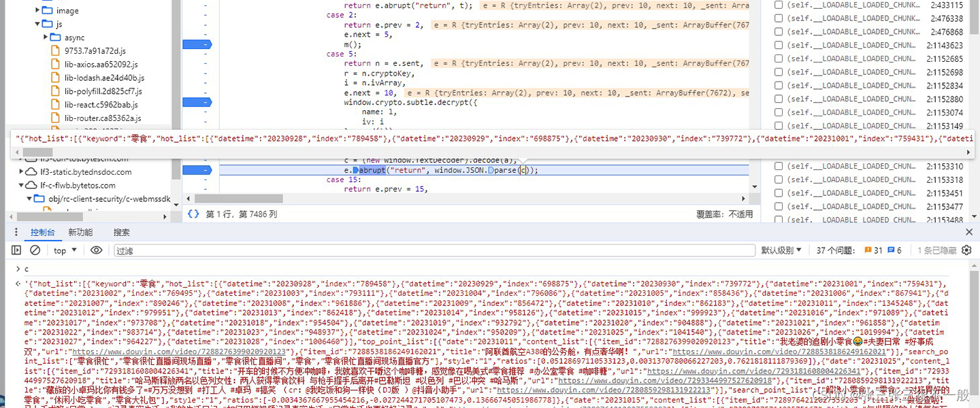This screenshot has height=408, width=980.
Task: Close the console drawer with X
Action: point(969,233)
